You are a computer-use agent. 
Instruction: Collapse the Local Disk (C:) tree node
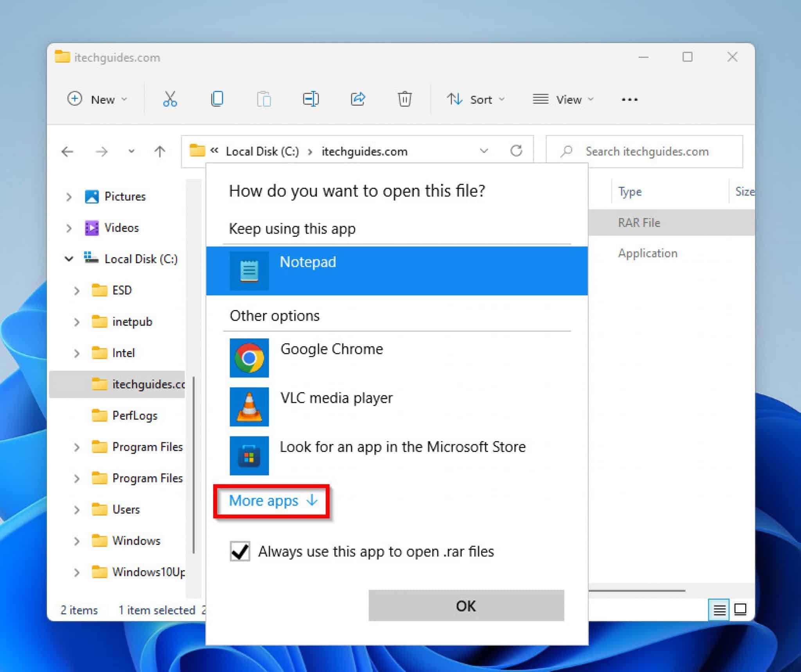[x=69, y=259]
